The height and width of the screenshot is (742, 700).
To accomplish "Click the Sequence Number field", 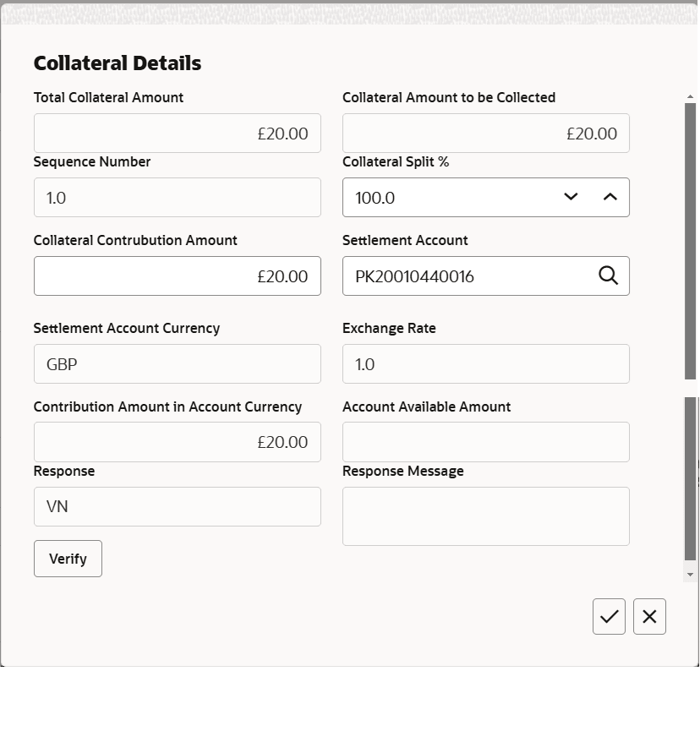I will (177, 198).
